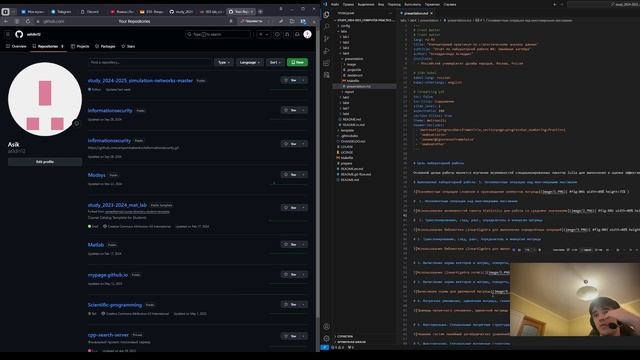Expand the Outline section at Explorer bottom

point(345,337)
